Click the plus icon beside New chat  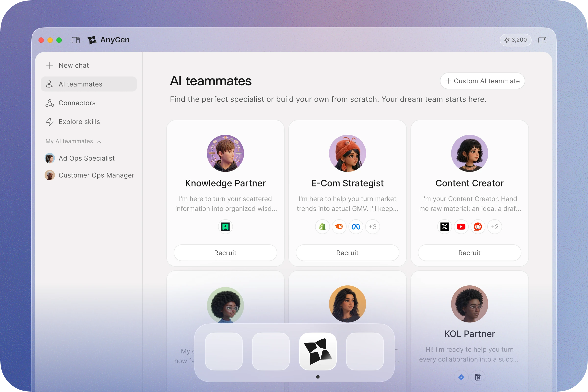[50, 65]
